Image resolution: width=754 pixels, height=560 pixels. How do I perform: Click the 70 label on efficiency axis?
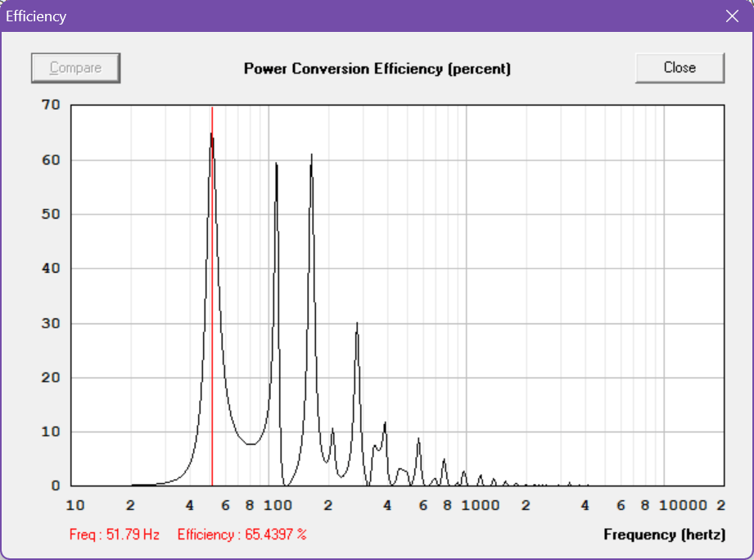(51, 105)
